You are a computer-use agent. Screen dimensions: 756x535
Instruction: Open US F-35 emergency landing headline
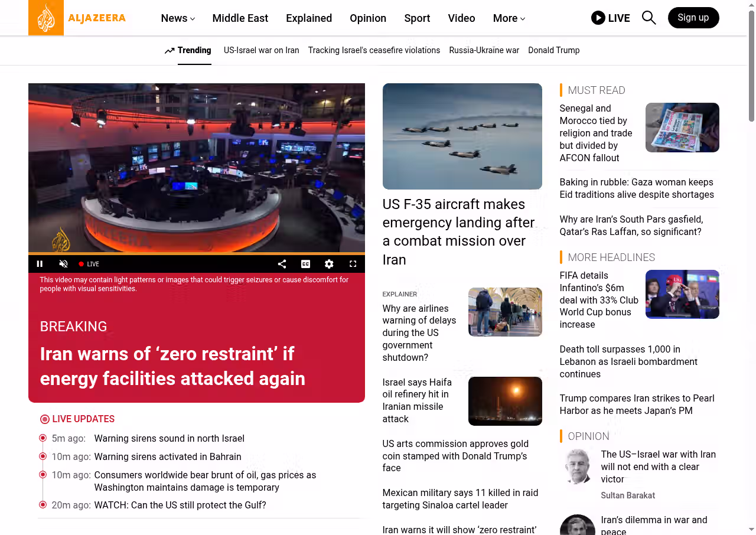[458, 231]
